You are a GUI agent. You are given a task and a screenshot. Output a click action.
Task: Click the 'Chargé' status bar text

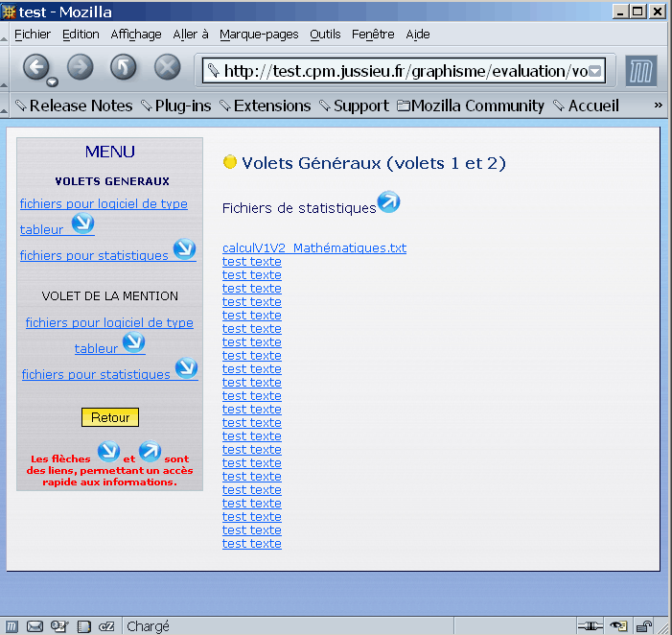148,626
